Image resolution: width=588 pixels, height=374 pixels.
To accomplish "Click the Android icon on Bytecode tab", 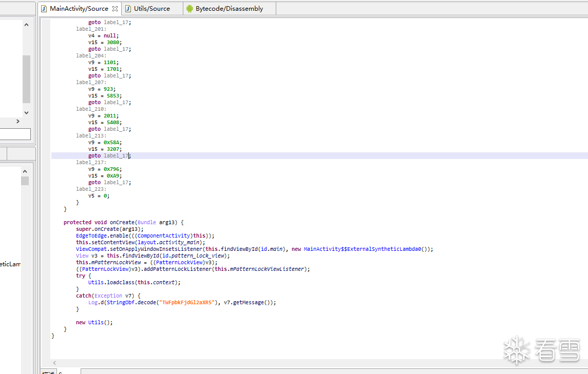I will (x=189, y=9).
